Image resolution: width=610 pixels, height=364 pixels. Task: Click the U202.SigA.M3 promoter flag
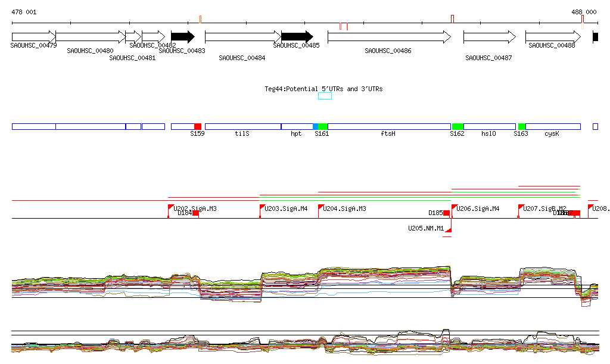coord(170,208)
